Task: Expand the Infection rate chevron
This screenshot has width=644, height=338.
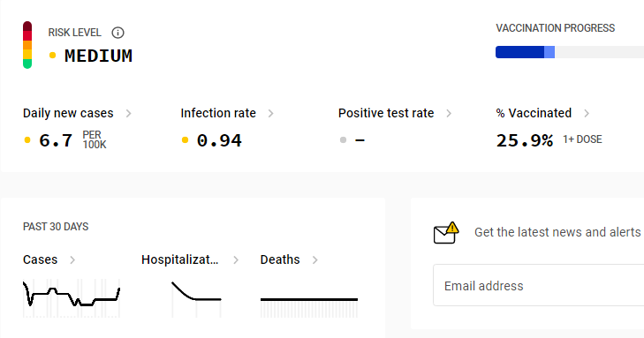Action: 270,113
